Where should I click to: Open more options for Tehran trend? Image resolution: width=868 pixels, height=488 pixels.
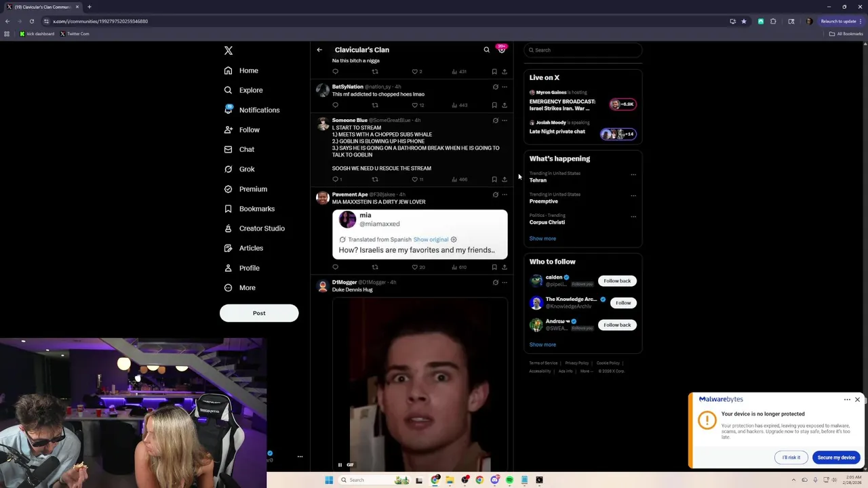point(633,174)
